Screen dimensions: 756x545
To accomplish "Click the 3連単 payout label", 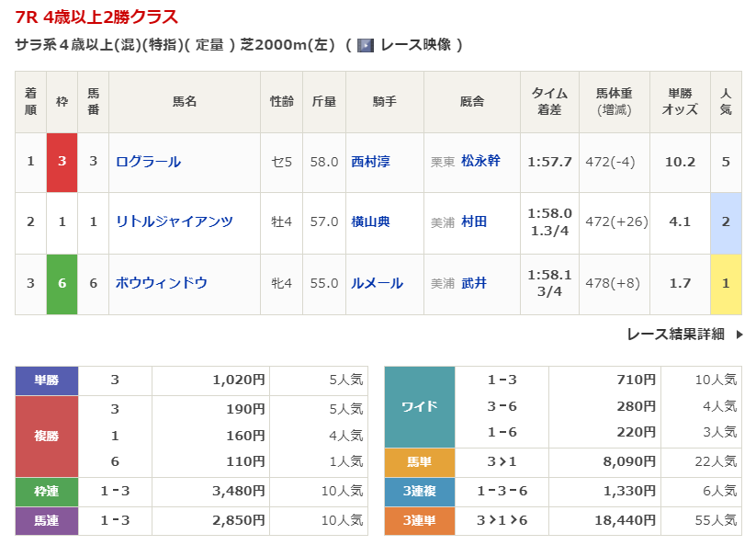I will point(420,521).
